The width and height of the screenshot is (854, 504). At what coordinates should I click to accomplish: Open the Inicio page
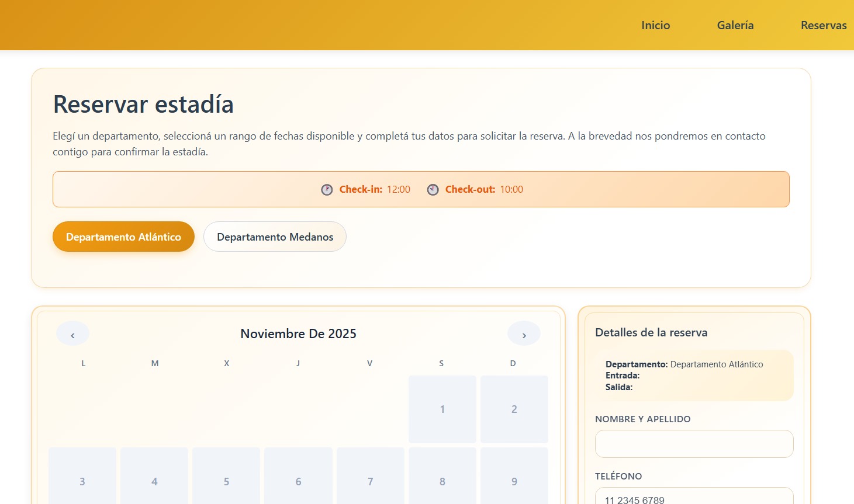[x=655, y=25]
